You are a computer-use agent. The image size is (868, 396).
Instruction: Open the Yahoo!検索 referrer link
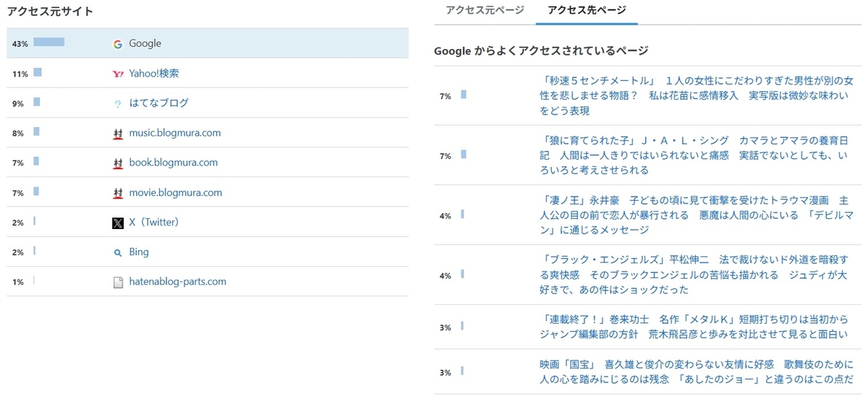[154, 73]
